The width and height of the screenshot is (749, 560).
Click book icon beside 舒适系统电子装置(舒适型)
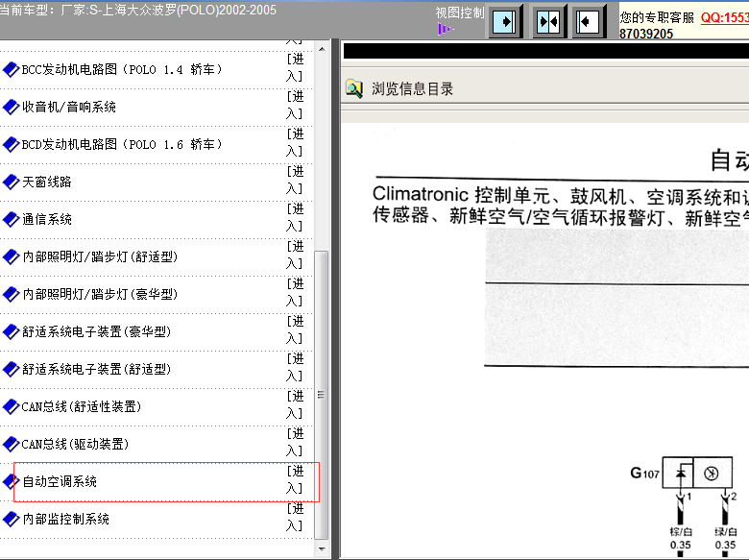click(x=11, y=370)
